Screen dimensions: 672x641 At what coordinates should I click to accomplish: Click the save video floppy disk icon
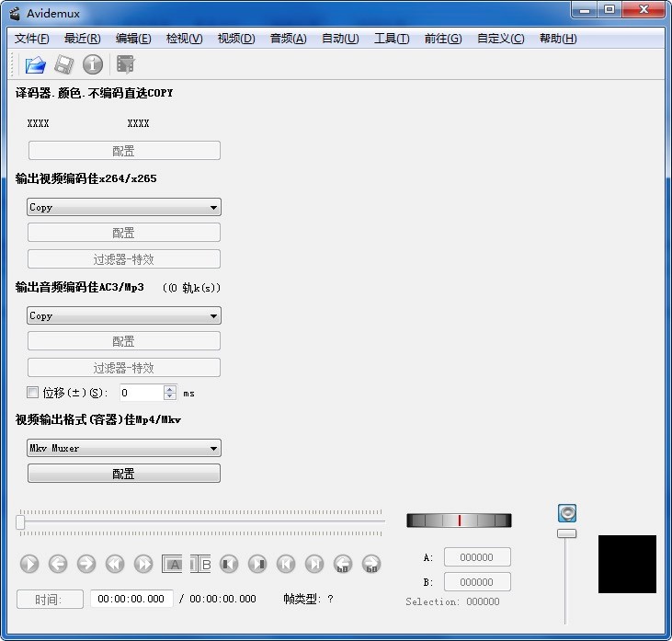(63, 64)
